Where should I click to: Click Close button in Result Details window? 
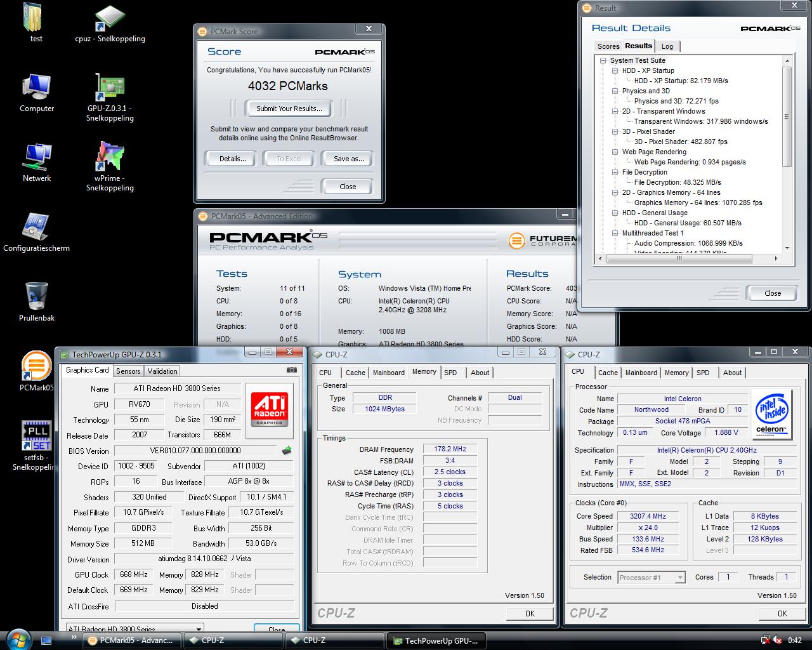pos(773,293)
